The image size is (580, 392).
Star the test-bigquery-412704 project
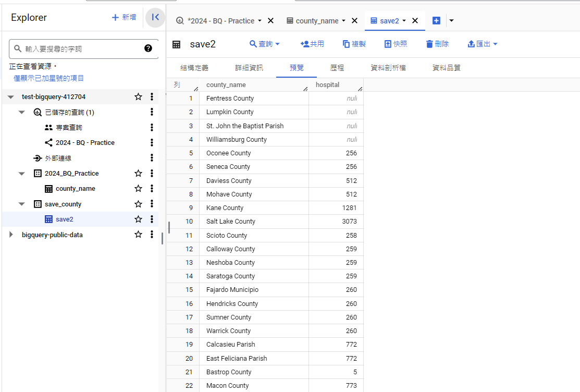(138, 96)
